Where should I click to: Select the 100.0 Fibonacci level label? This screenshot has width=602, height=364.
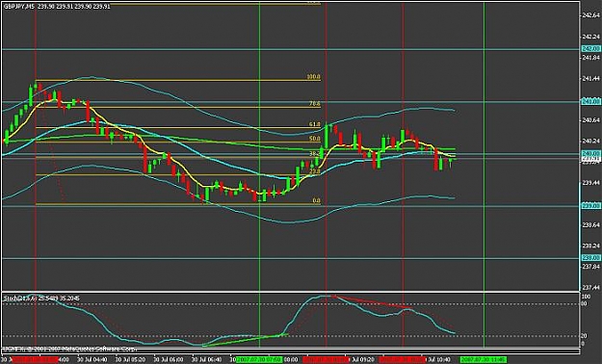pos(313,77)
